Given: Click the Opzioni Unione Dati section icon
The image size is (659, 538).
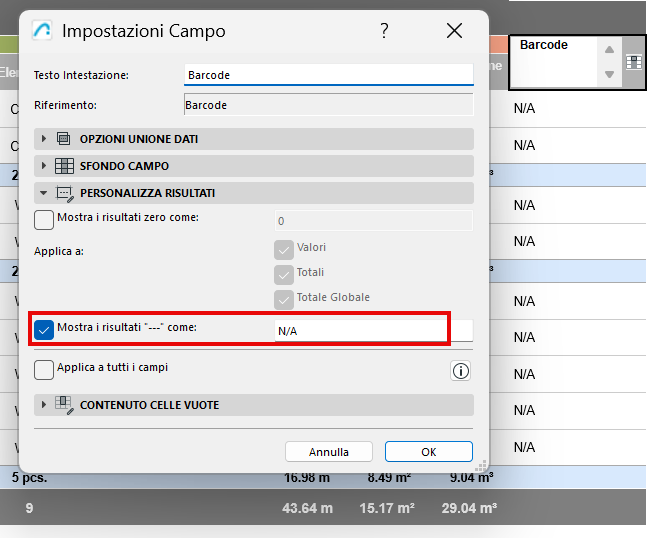Looking at the screenshot, I should click(64, 139).
